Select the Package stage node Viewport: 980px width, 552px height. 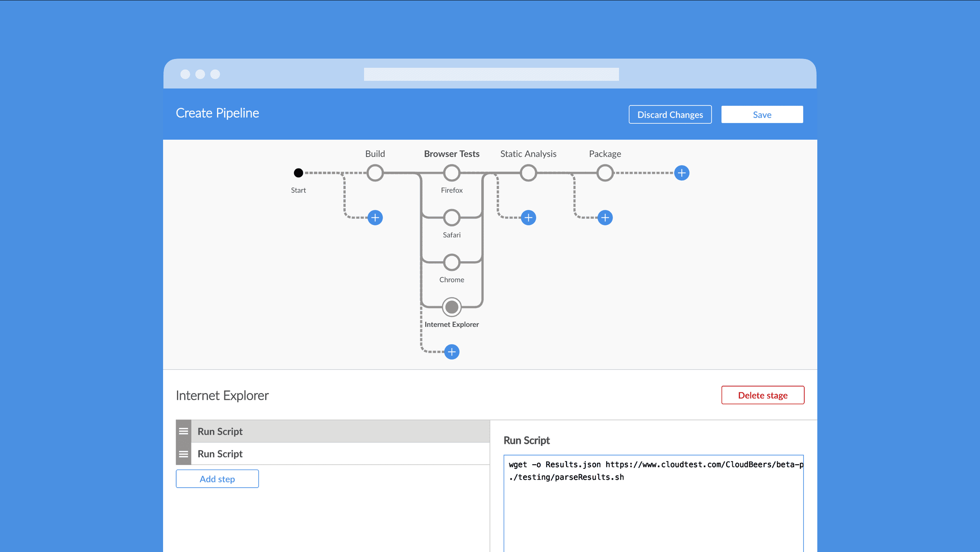coord(605,173)
